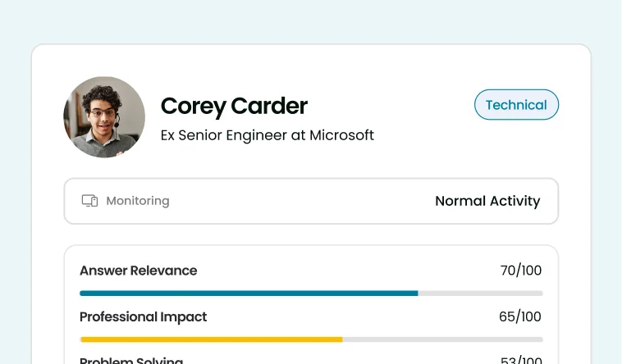Click the unfilled part of Professional Impact bar
Image resolution: width=622 pixels, height=364 pixels.
pos(442,339)
